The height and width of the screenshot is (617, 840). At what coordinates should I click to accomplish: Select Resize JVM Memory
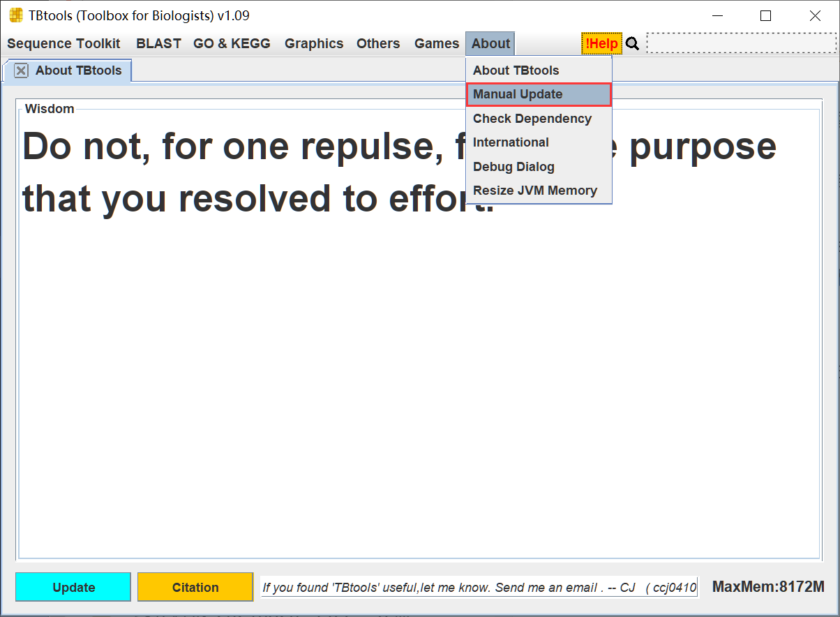click(x=539, y=191)
